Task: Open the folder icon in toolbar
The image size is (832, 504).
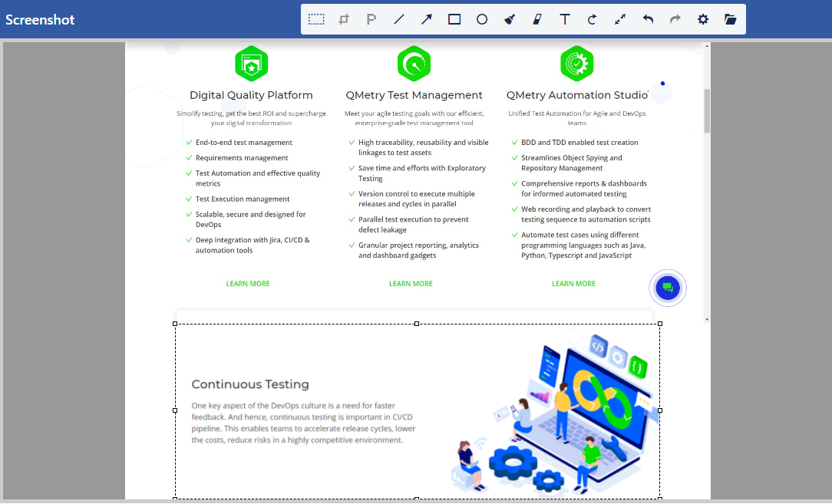Action: point(731,19)
